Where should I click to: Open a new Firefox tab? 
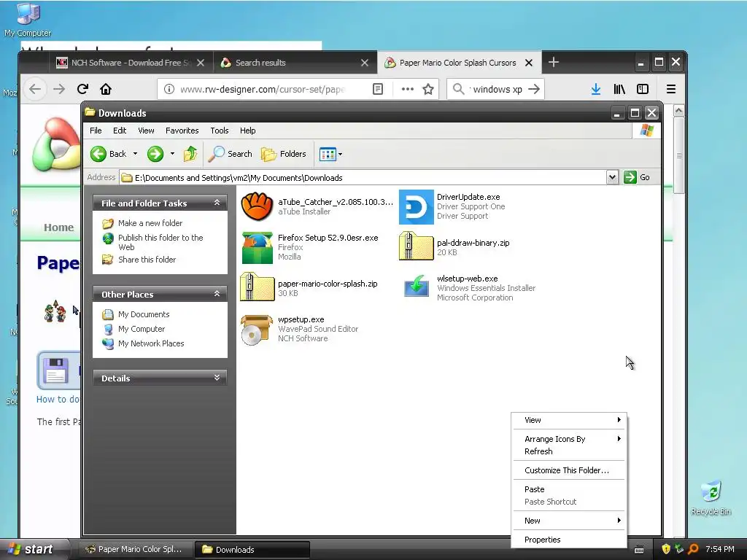pos(554,63)
